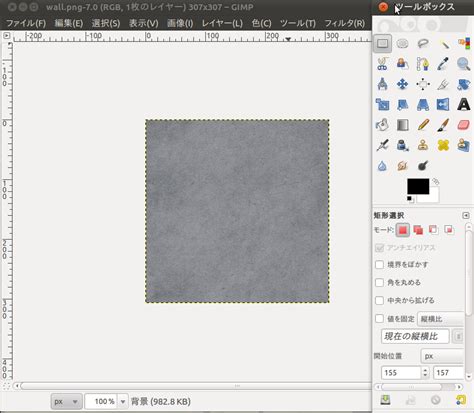Select the Pencil tool

click(x=423, y=125)
